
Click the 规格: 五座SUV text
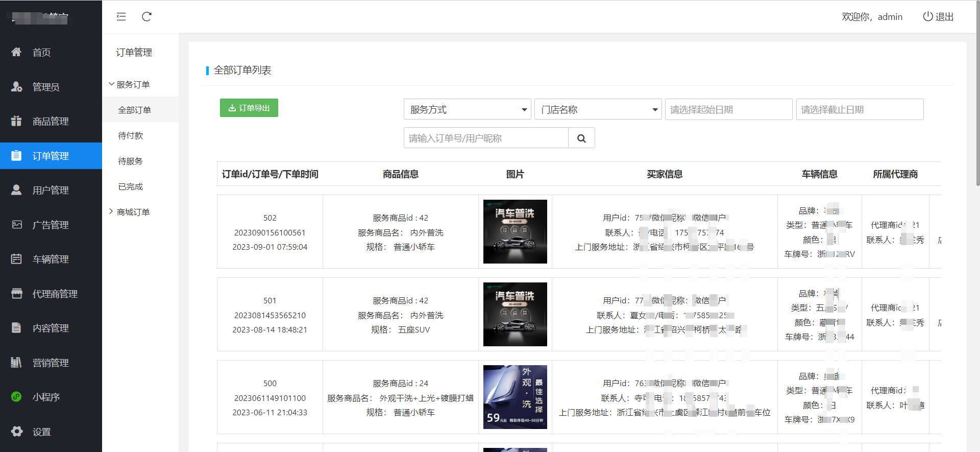click(x=401, y=329)
